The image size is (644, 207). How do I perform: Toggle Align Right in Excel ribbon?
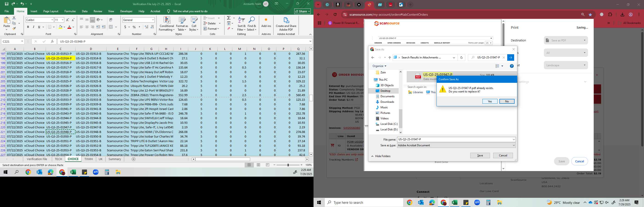click(x=92, y=27)
